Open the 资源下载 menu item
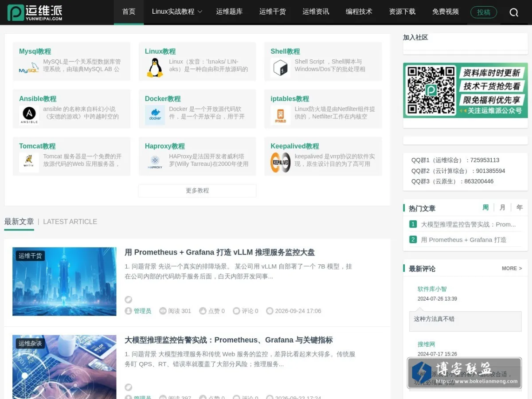 (402, 12)
